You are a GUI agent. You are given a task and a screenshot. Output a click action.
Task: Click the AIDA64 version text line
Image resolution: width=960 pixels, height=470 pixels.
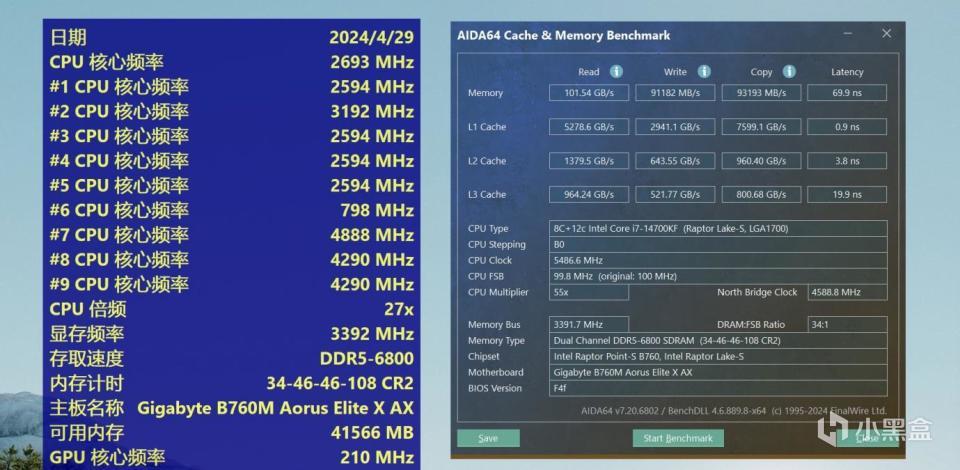pyautogui.click(x=733, y=411)
